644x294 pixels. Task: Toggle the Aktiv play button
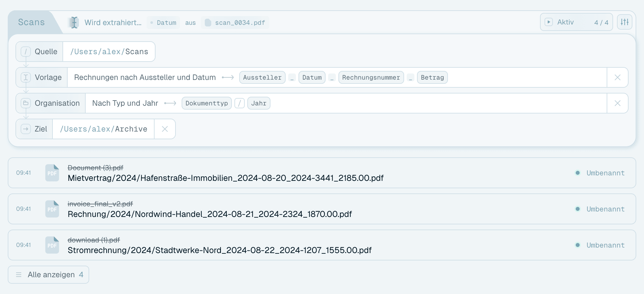point(549,22)
